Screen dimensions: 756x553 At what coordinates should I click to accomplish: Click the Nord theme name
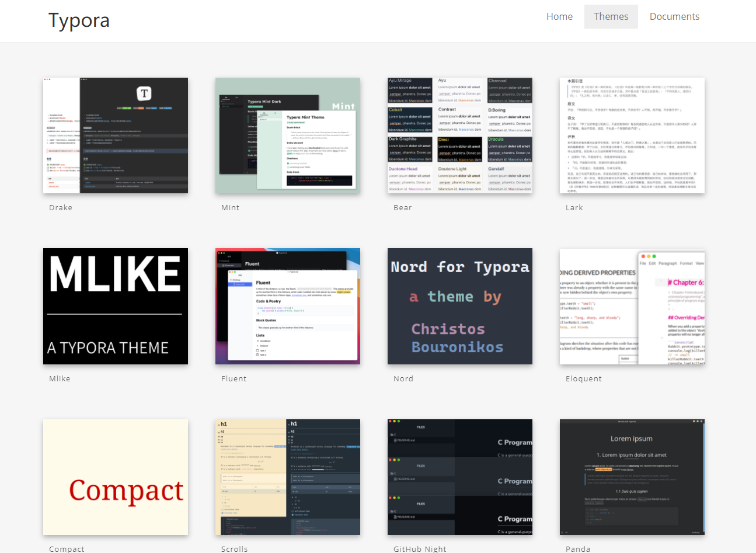403,378
